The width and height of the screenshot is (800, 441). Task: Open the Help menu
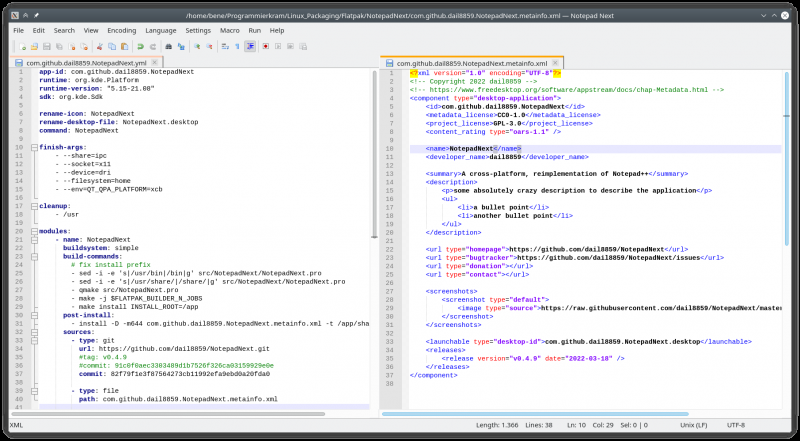[x=277, y=31]
